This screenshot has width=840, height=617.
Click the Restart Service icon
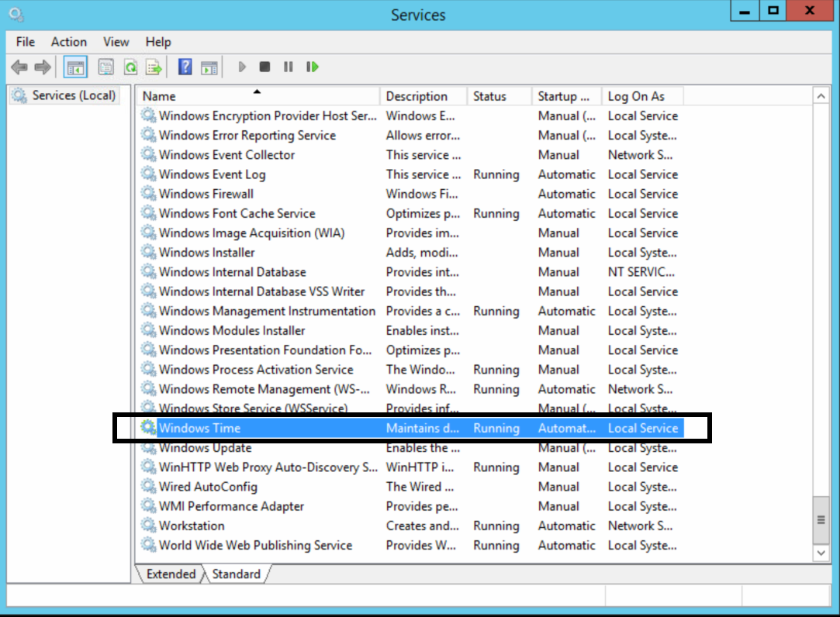pos(312,67)
